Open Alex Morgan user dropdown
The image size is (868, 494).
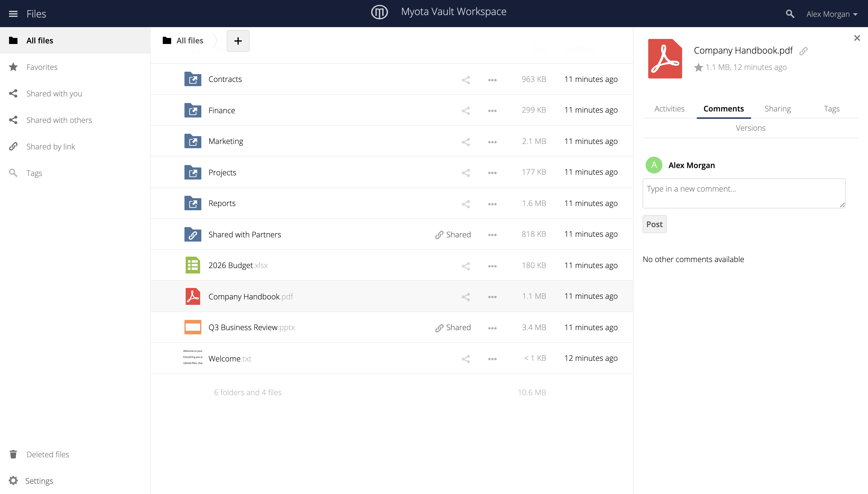832,14
